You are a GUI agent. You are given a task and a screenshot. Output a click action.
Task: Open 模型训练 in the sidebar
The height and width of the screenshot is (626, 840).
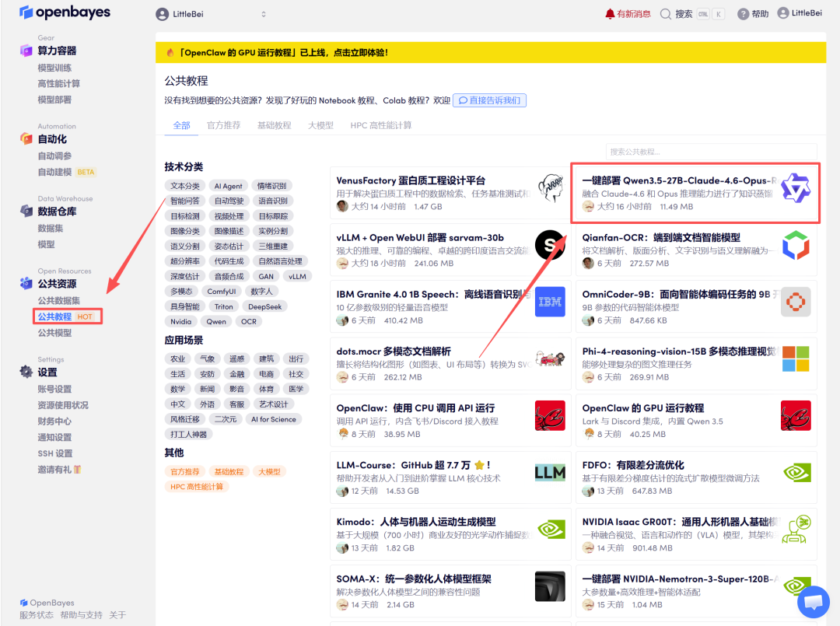54,68
